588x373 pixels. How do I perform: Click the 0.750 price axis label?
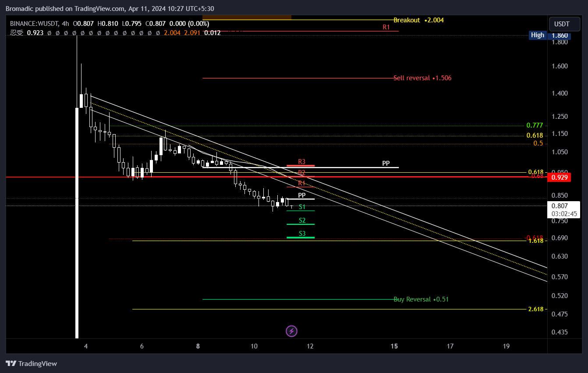point(560,221)
